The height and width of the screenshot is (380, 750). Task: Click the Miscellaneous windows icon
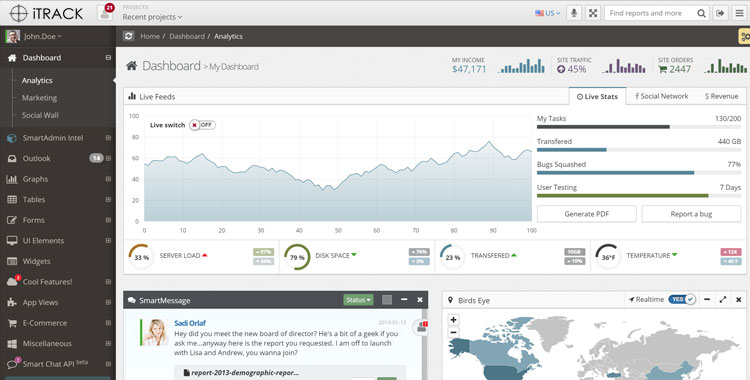pyautogui.click(x=12, y=344)
